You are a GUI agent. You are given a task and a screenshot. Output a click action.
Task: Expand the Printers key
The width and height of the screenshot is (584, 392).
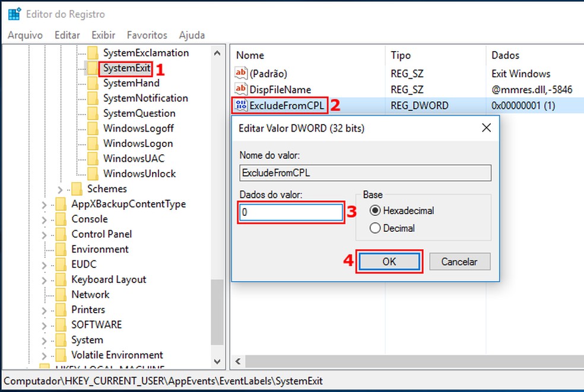[x=44, y=311]
